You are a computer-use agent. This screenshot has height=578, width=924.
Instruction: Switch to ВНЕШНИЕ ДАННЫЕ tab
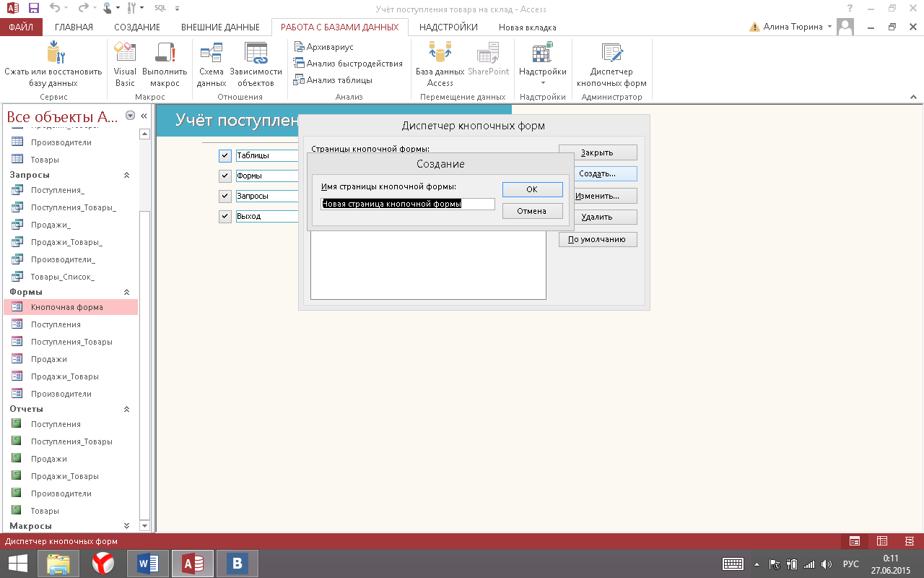220,27
